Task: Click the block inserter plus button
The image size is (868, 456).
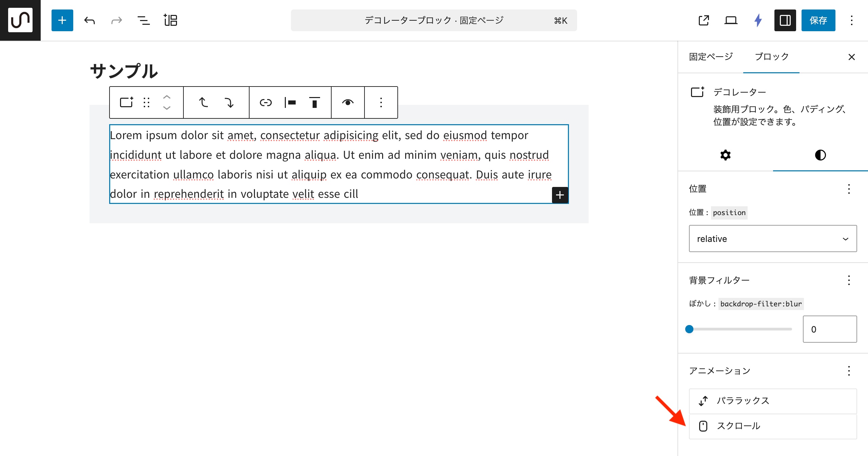Action: [62, 20]
